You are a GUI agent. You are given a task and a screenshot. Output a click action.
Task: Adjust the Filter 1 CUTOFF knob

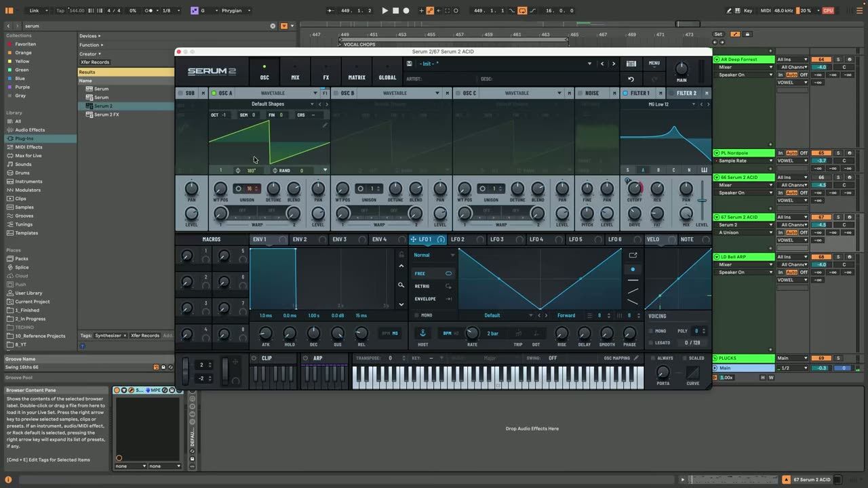click(x=635, y=188)
